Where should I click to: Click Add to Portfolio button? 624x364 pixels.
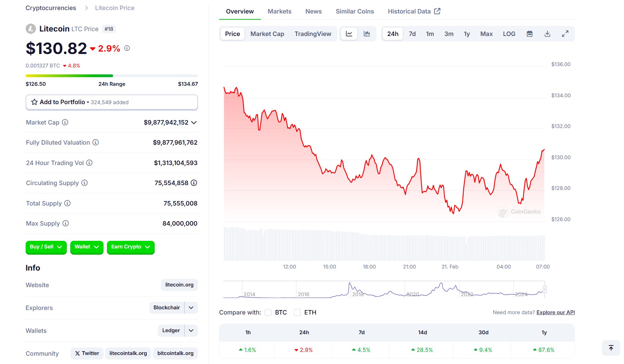click(x=112, y=102)
